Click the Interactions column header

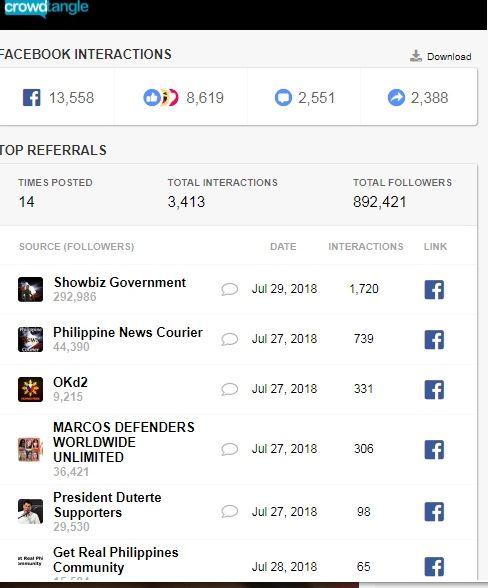(x=366, y=246)
